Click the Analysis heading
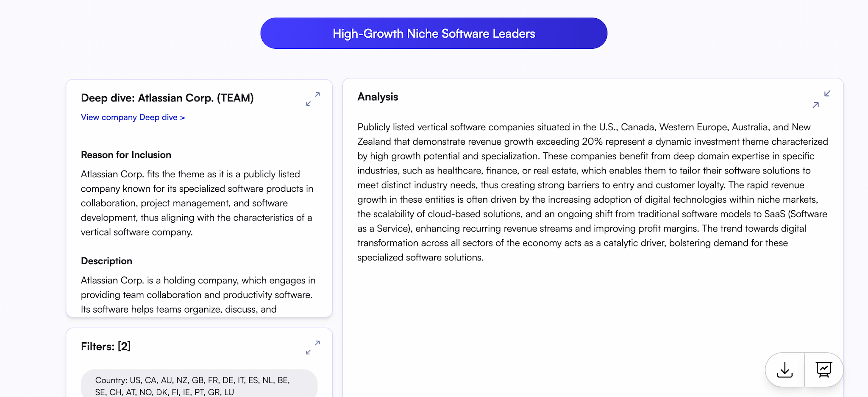This screenshot has height=397, width=868. (x=378, y=97)
